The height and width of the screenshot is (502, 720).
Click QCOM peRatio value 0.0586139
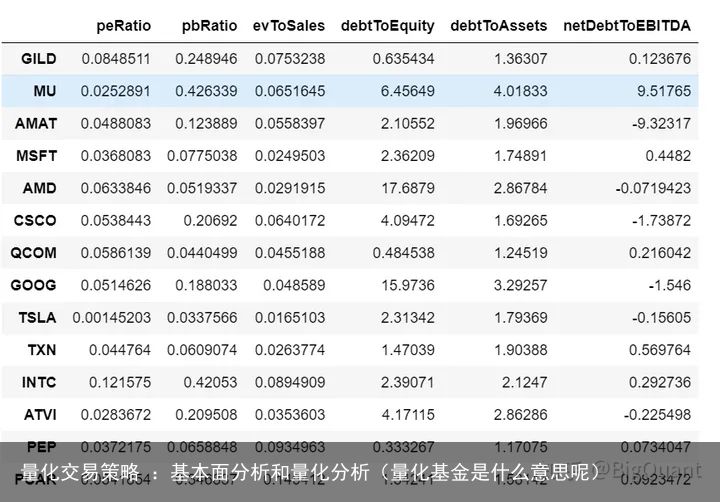(x=116, y=253)
